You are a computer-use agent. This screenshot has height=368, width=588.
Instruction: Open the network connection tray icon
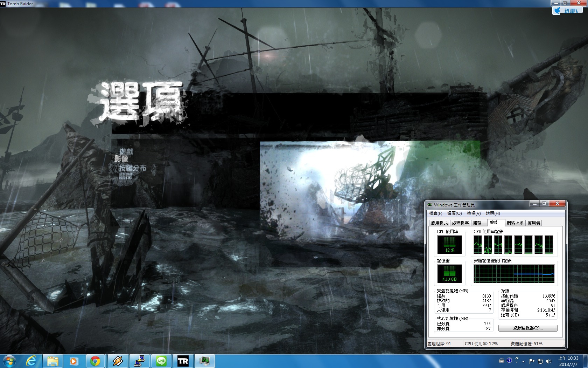(540, 361)
